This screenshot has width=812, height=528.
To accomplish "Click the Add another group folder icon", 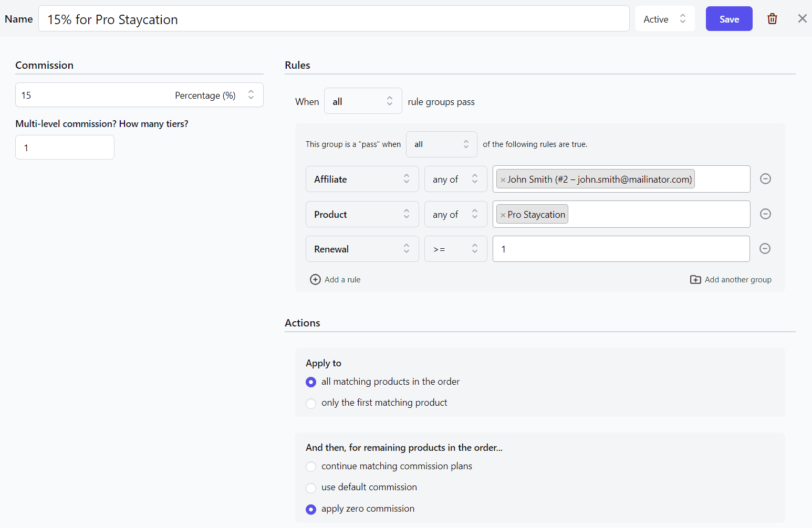I will point(695,280).
